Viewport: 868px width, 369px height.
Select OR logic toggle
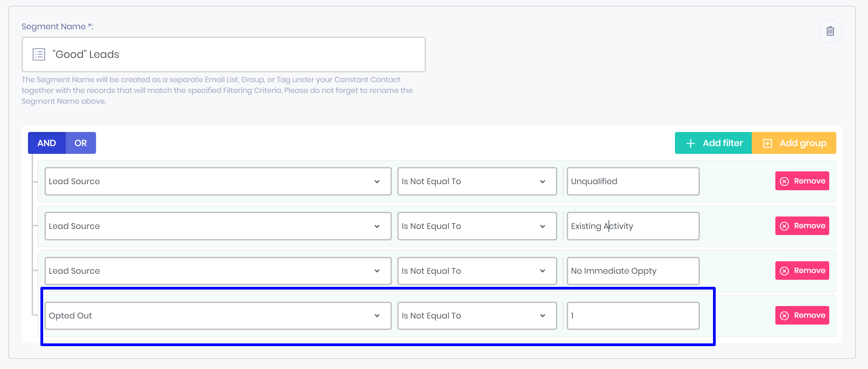point(81,143)
